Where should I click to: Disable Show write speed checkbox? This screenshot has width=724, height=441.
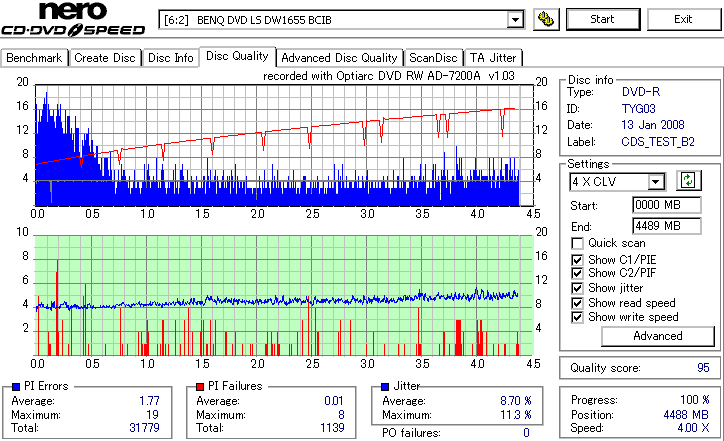click(x=577, y=317)
